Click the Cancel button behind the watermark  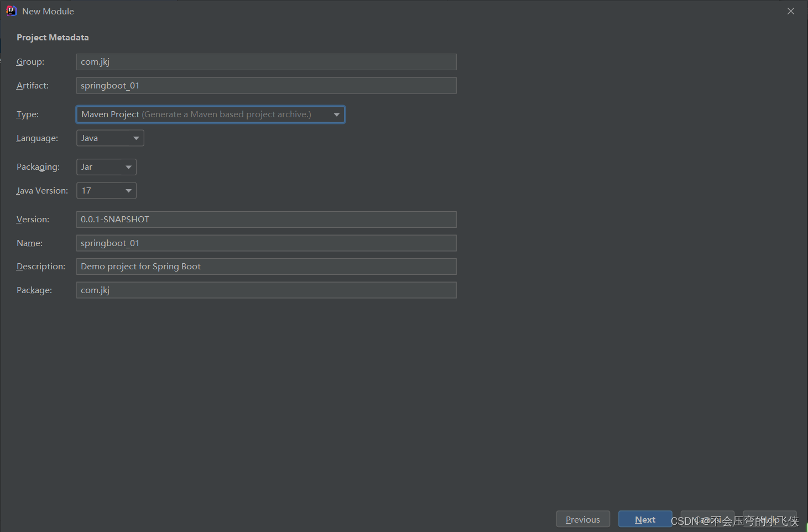click(707, 519)
